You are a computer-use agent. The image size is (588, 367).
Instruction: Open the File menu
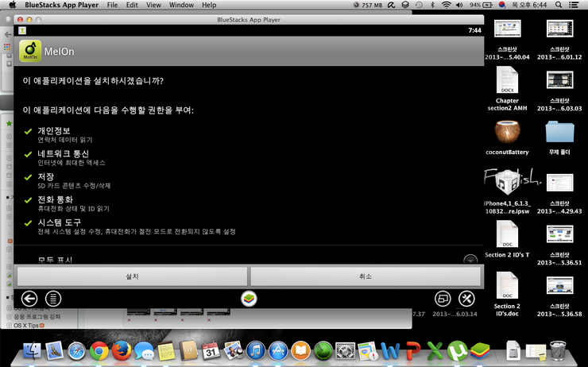pos(112,5)
